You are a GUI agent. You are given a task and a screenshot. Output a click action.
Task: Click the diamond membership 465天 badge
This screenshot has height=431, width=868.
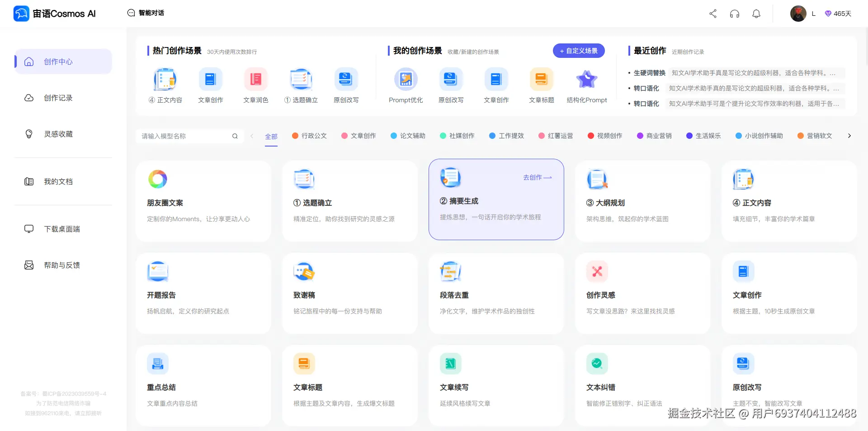click(x=838, y=14)
